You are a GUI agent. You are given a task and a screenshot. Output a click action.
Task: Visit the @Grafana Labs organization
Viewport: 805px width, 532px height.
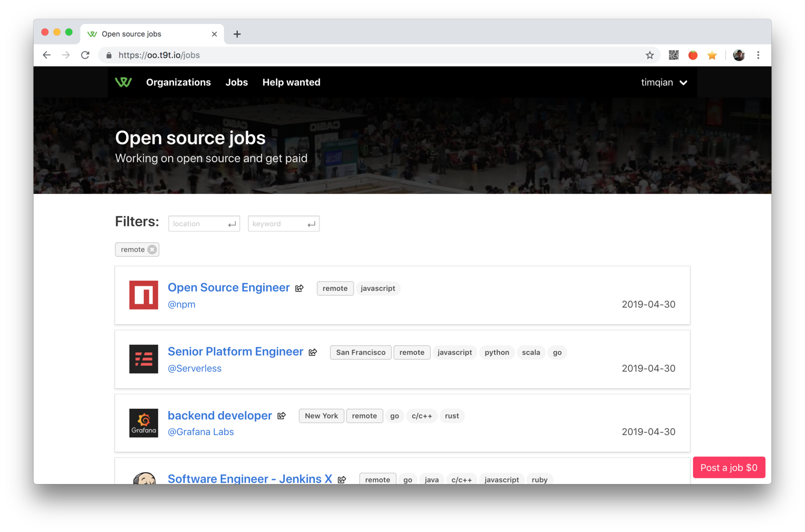[201, 432]
